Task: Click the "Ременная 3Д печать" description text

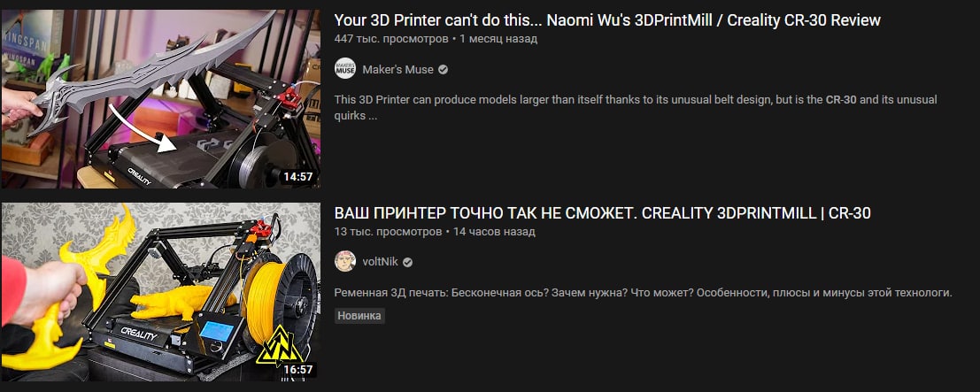Action: click(x=643, y=293)
